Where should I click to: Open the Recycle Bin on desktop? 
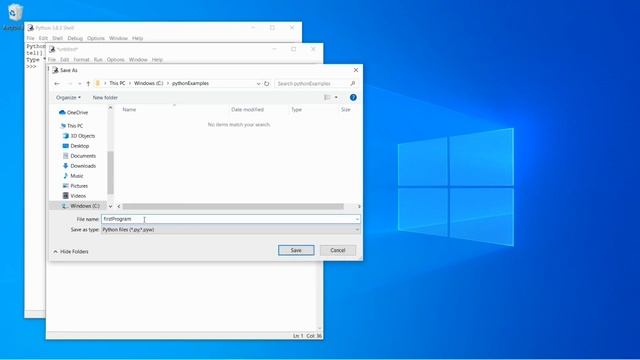15,12
